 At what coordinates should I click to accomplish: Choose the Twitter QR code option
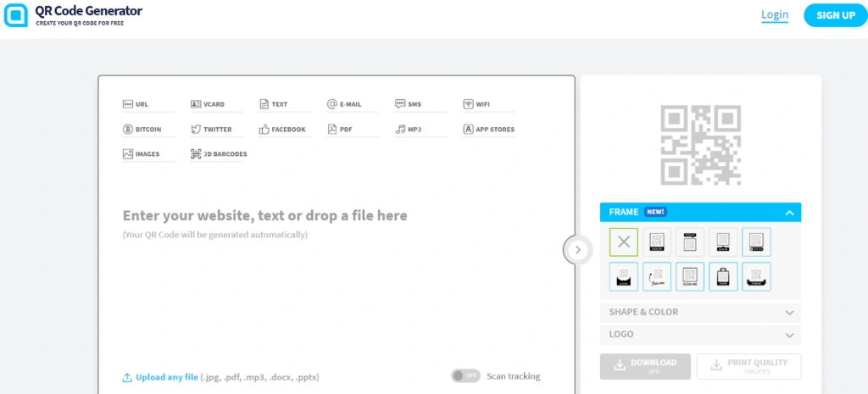[215, 130]
